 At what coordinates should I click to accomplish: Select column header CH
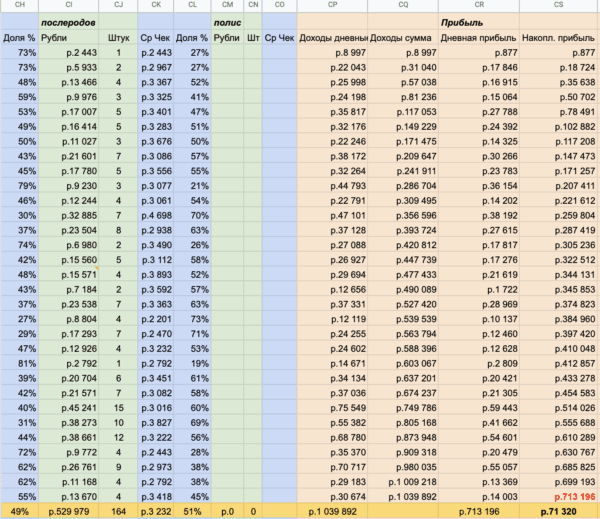pos(19,5)
